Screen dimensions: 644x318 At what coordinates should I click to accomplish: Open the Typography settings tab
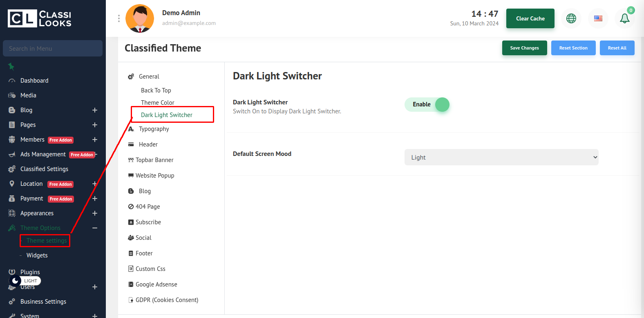pyautogui.click(x=154, y=129)
